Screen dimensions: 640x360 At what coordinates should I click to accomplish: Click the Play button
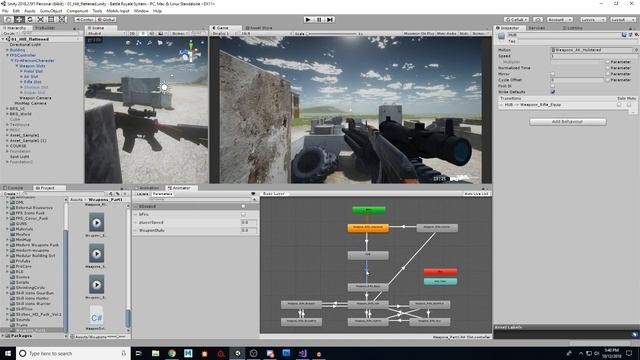point(308,19)
